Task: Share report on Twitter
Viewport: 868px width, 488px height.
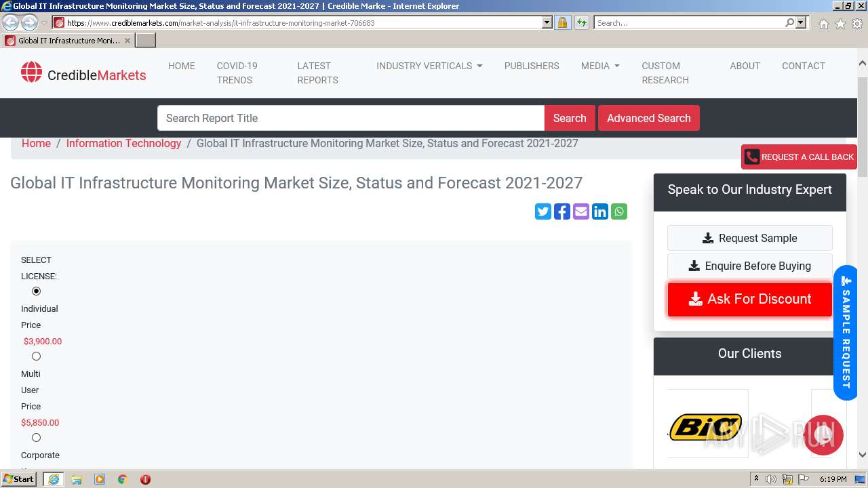Action: coord(543,211)
